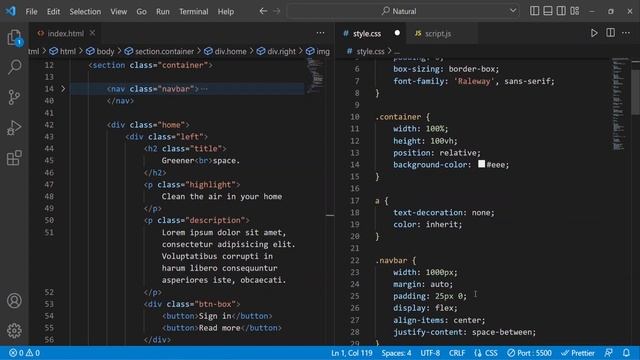Expand the folded navbar element on line 14
Screen dimensions: 640x360
click(63, 89)
